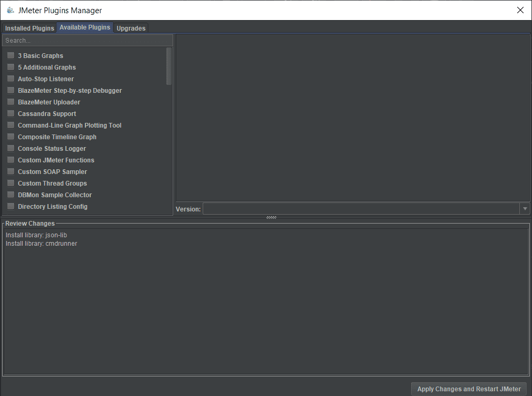Check the BlazeMeter Uploader checkbox
This screenshot has width=532, height=396.
(x=11, y=102)
